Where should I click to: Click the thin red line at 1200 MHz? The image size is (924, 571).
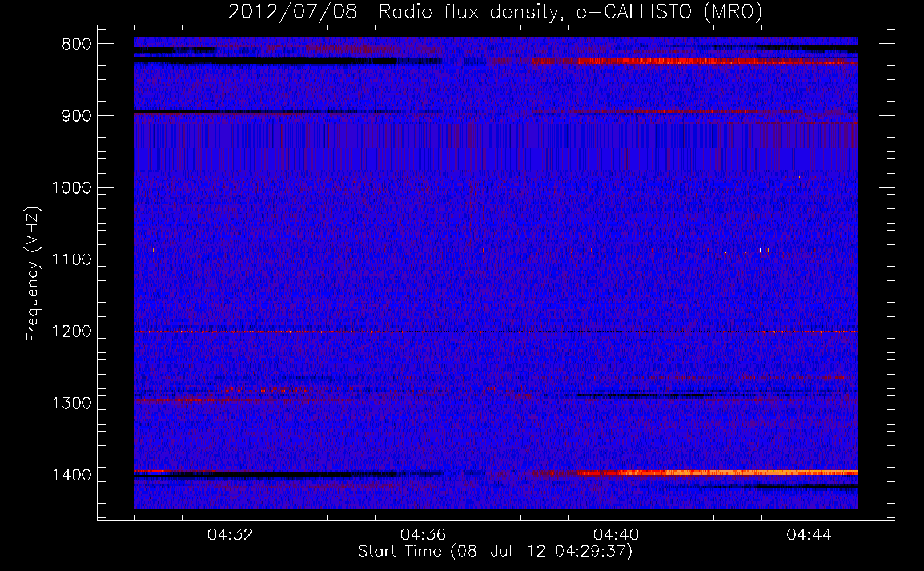coord(496,331)
